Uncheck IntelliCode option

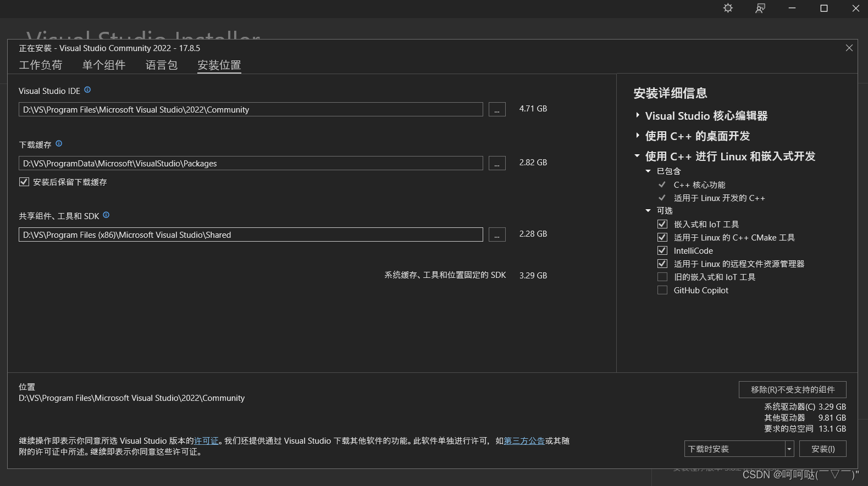(x=662, y=250)
